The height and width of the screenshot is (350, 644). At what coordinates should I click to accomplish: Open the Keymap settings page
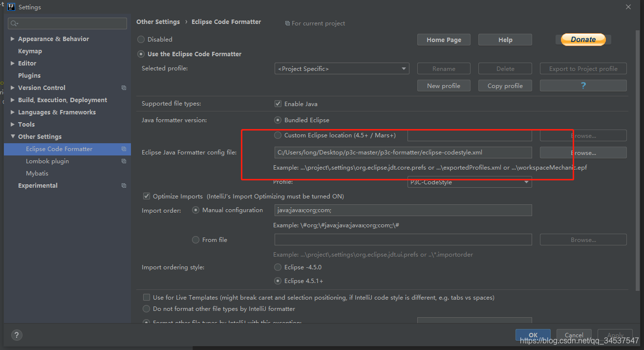tap(30, 51)
